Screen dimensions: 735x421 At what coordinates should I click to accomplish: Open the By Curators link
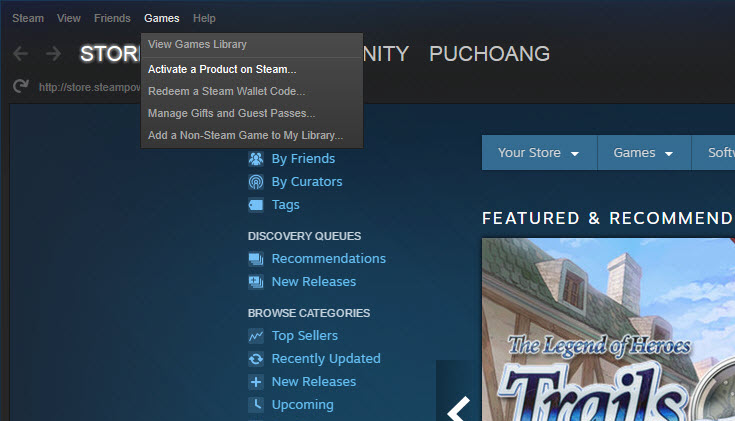[x=307, y=182]
